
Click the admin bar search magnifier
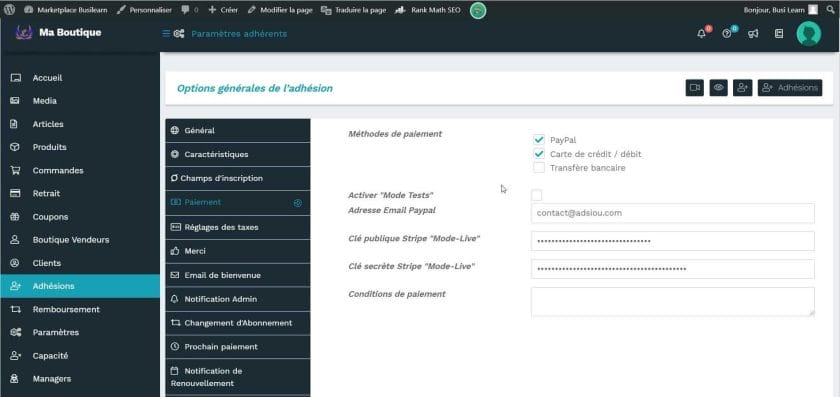(x=830, y=10)
